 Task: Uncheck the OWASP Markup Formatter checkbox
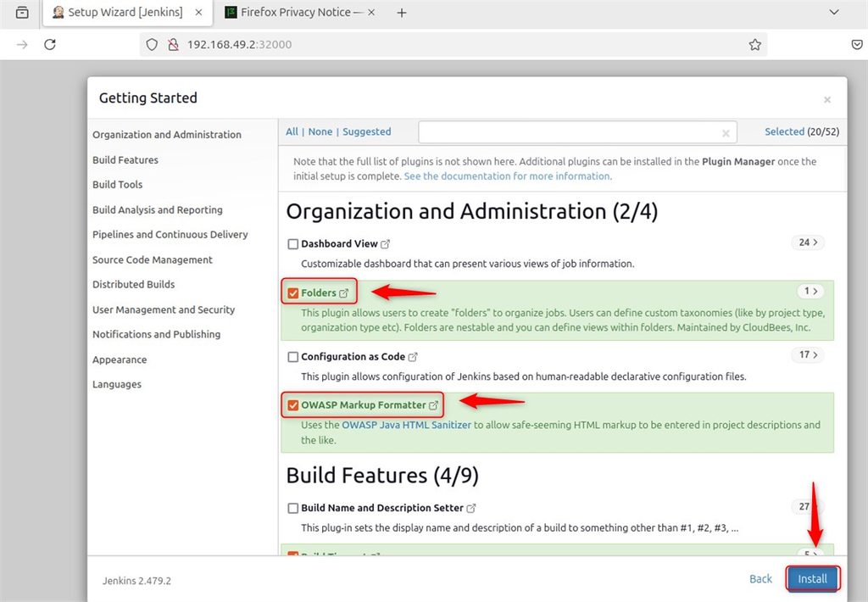292,405
